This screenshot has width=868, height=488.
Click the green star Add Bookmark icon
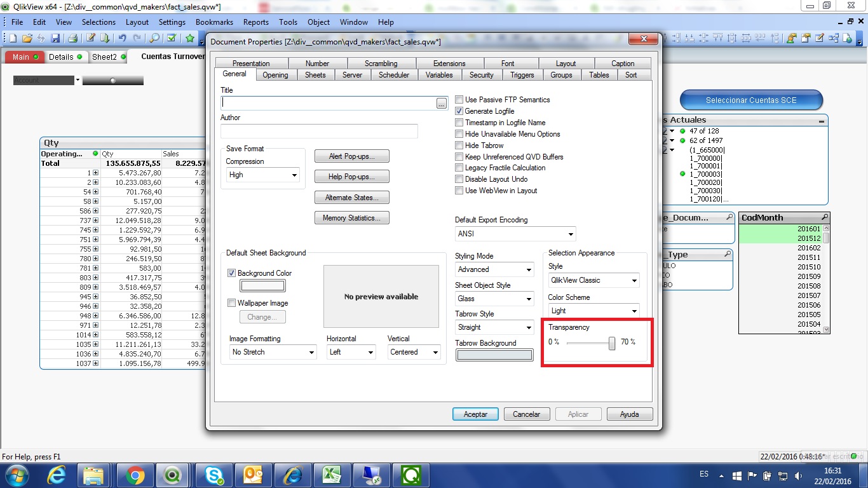click(x=190, y=38)
